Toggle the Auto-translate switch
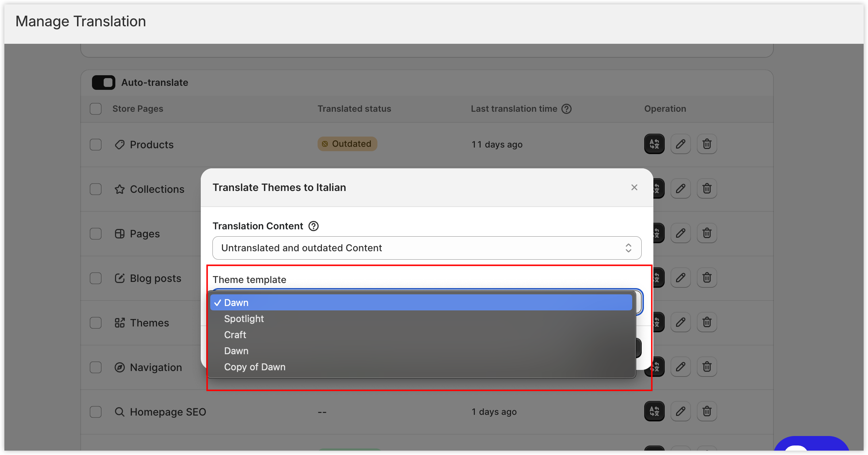The image size is (868, 455). tap(104, 83)
